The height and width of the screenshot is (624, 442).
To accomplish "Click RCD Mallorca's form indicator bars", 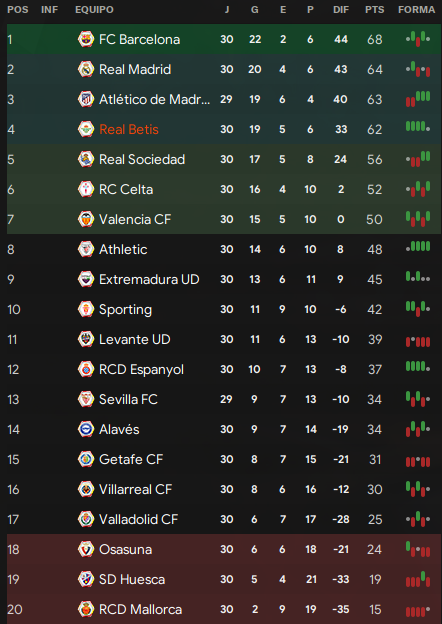I will 418,611.
